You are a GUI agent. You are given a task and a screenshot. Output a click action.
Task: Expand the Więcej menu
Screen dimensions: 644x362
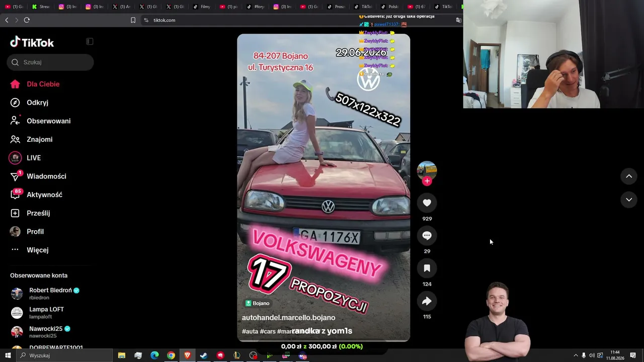pos(29,250)
